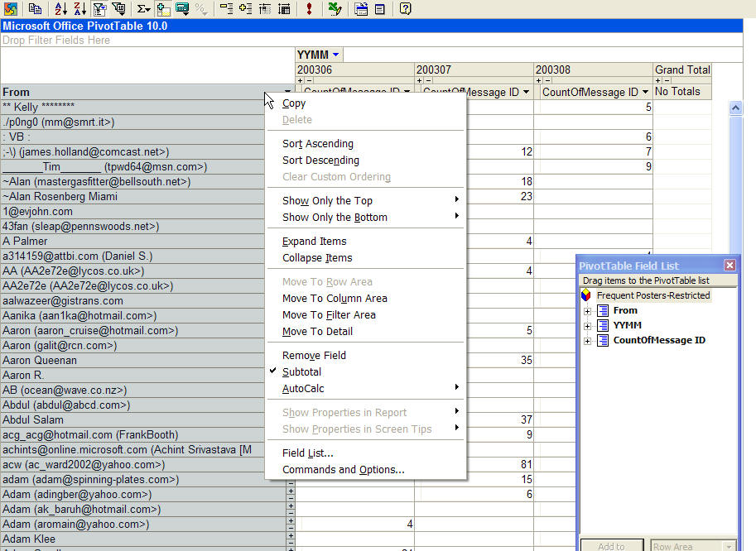Screen dimensions: 756x551
Task: Click the red Refresh exclamation icon
Action: (x=309, y=9)
